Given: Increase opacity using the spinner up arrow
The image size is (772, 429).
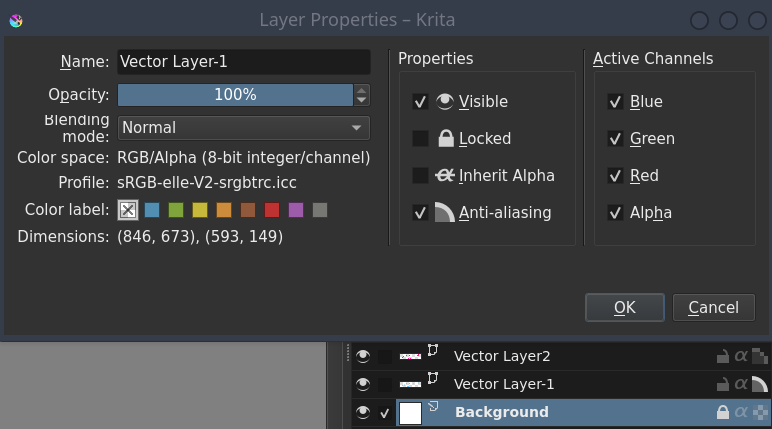Looking at the screenshot, I should 362,90.
